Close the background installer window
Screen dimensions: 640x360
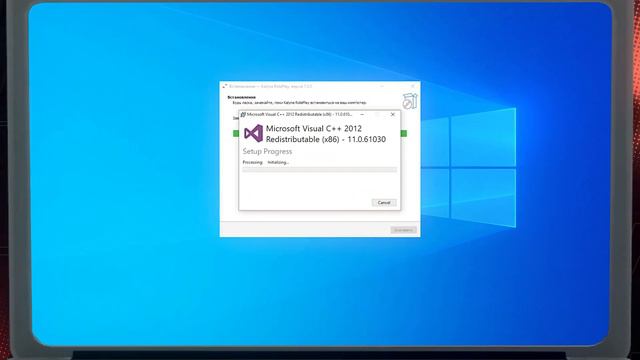click(x=413, y=86)
